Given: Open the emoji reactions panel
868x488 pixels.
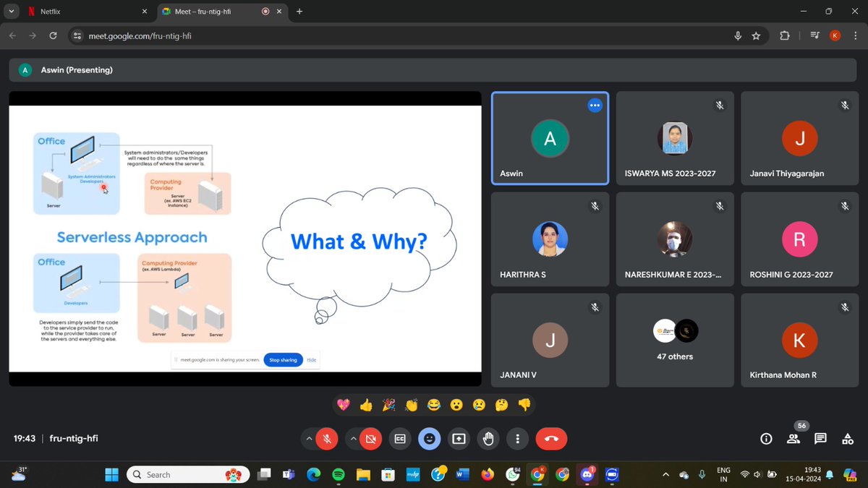Looking at the screenshot, I should (430, 439).
